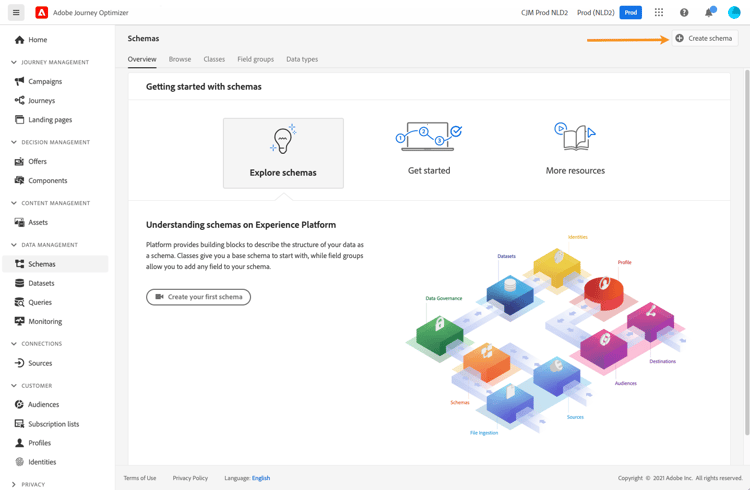This screenshot has height=490, width=750.
Task: Click the Campaigns megaphone icon
Action: [x=19, y=81]
